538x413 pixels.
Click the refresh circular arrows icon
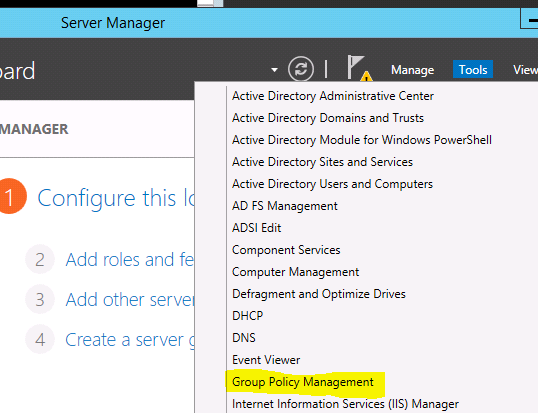pyautogui.click(x=301, y=69)
